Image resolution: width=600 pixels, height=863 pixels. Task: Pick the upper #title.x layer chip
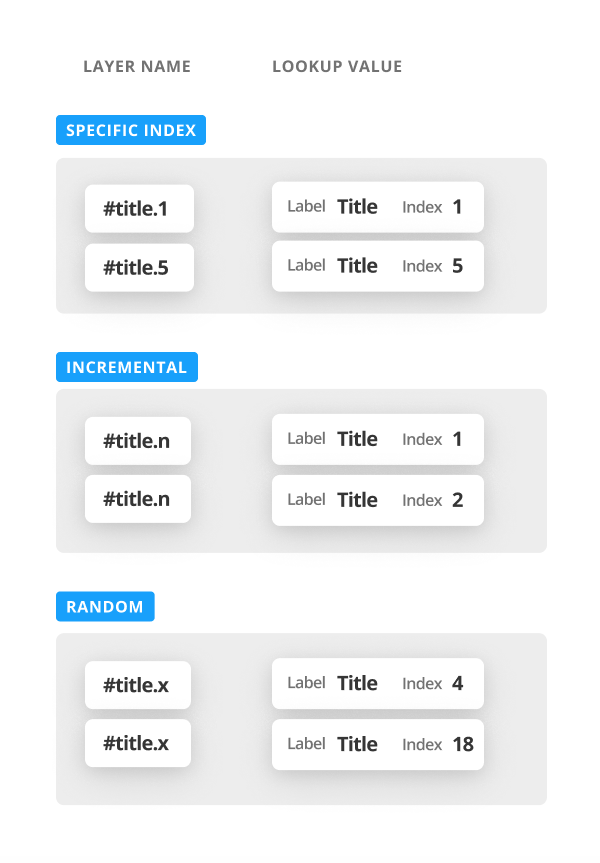click(137, 685)
